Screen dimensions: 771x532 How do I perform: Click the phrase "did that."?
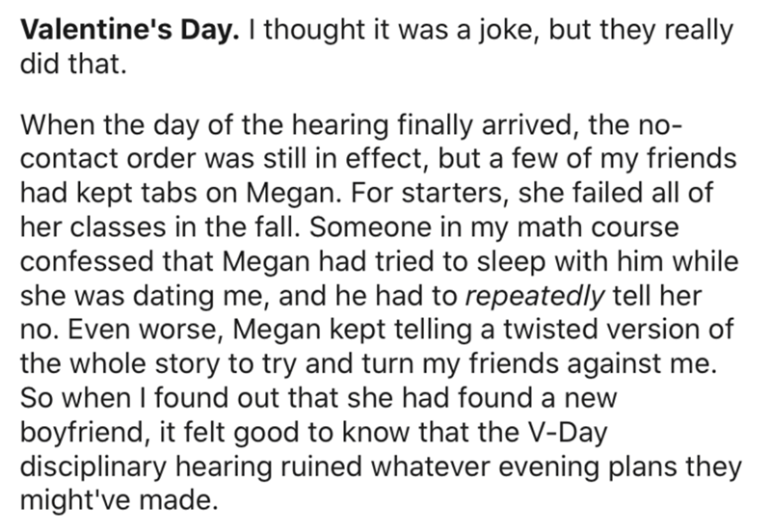pyautogui.click(x=73, y=64)
